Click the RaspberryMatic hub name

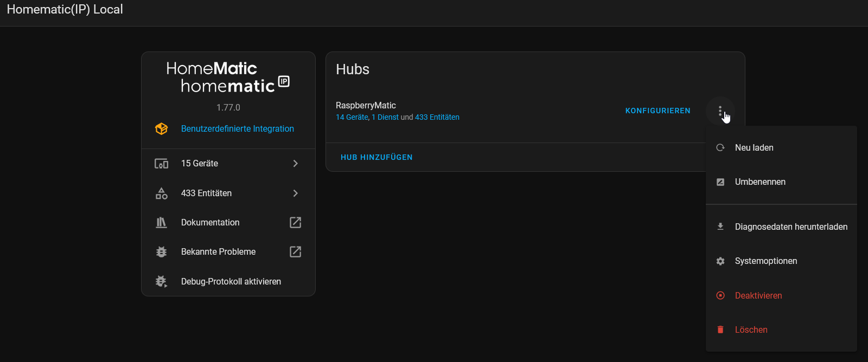[366, 105]
